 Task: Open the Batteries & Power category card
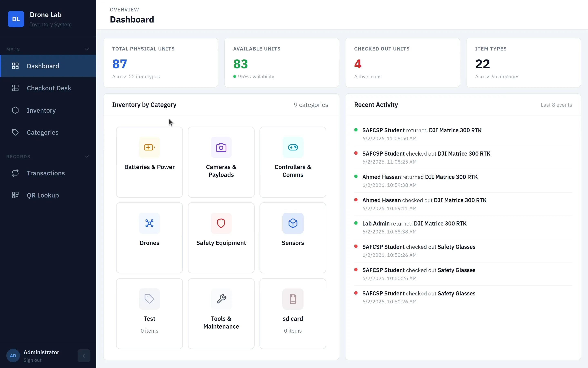pyautogui.click(x=149, y=162)
